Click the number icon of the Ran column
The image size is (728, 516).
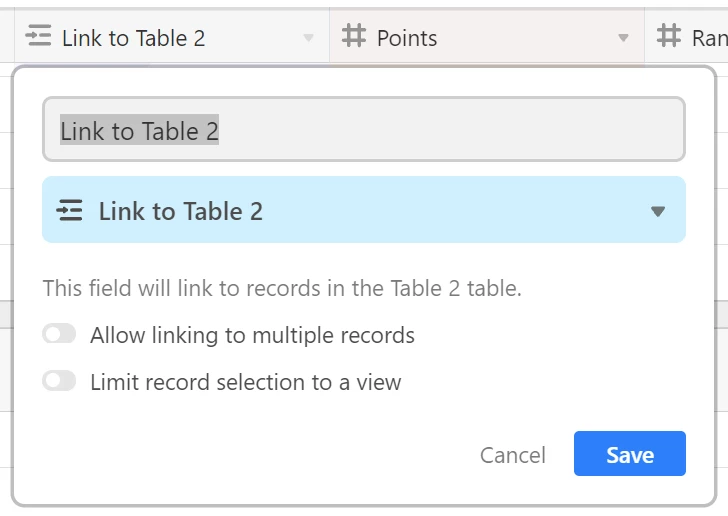pos(669,36)
